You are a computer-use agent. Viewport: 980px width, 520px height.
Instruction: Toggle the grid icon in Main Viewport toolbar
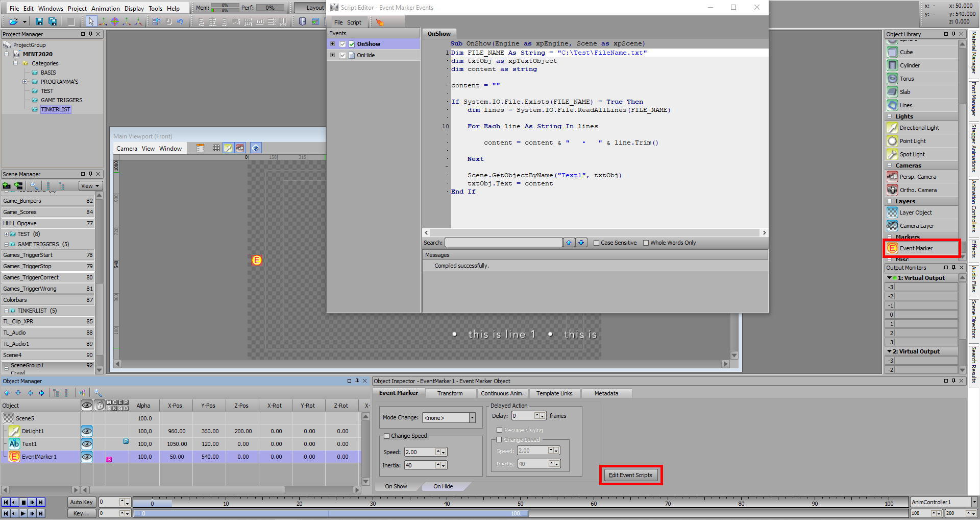(x=216, y=148)
